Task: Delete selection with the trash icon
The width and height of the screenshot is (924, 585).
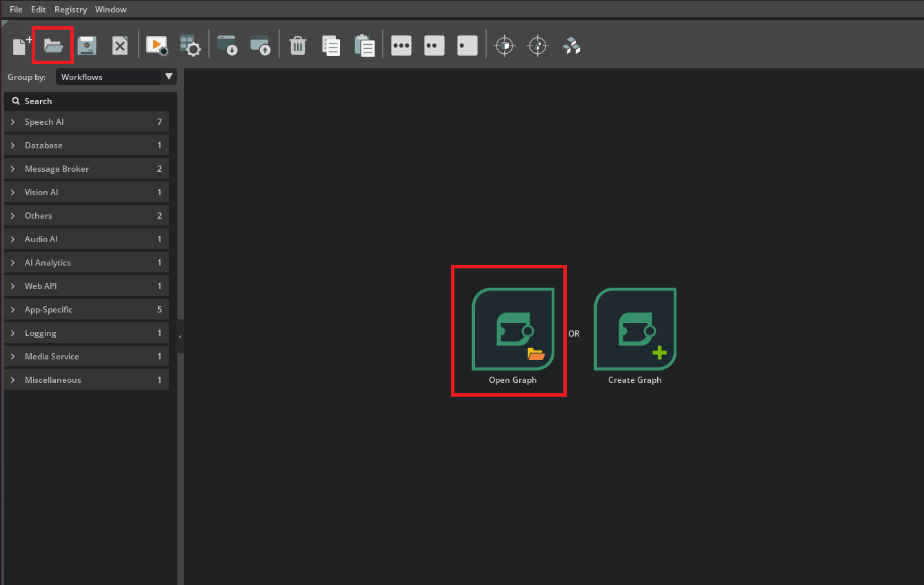Action: tap(297, 46)
